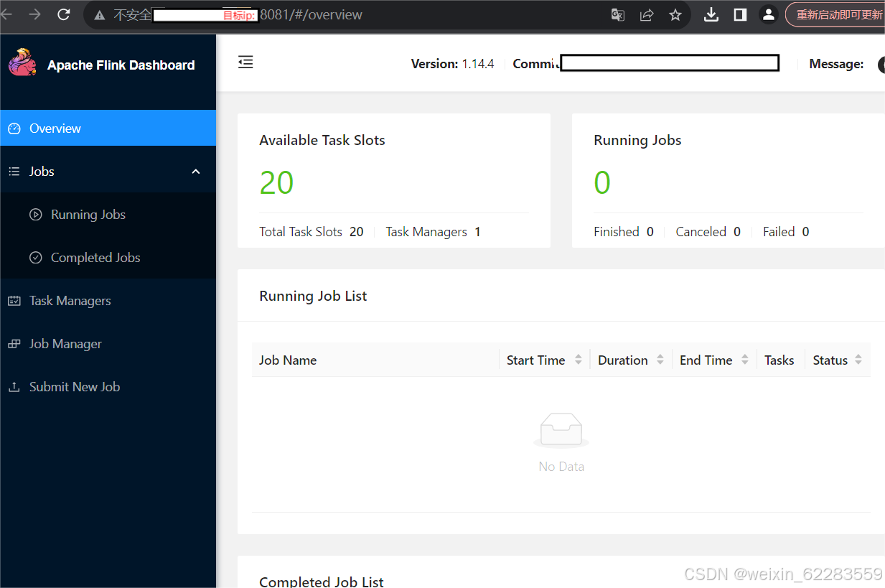Sort Running Job List by Status

858,360
